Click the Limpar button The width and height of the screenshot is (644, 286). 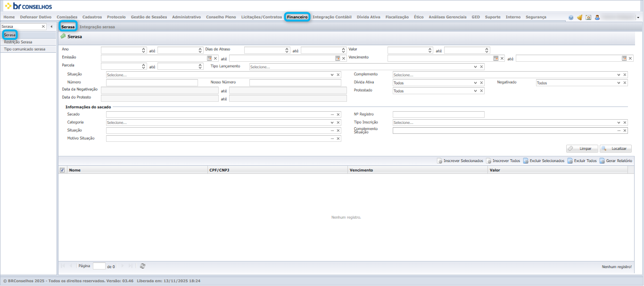tap(582, 148)
